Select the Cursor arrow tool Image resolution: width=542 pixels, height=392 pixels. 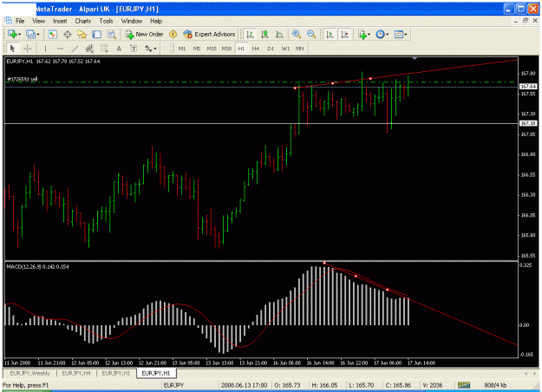click(x=12, y=49)
